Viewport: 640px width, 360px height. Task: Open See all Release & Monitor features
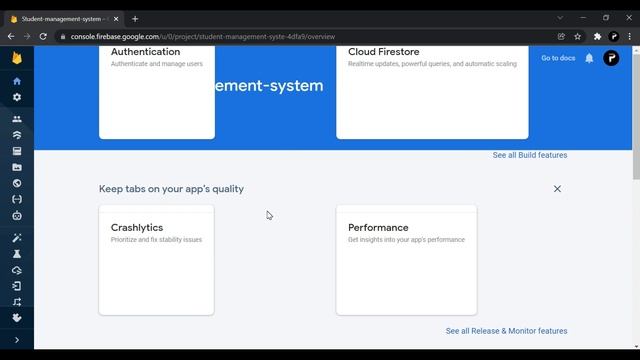click(506, 331)
